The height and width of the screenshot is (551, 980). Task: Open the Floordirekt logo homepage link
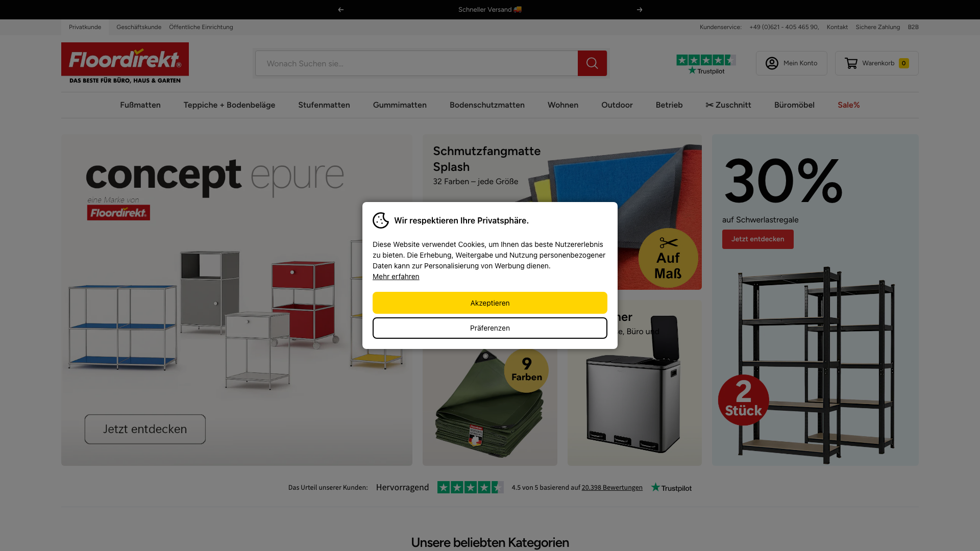125,63
